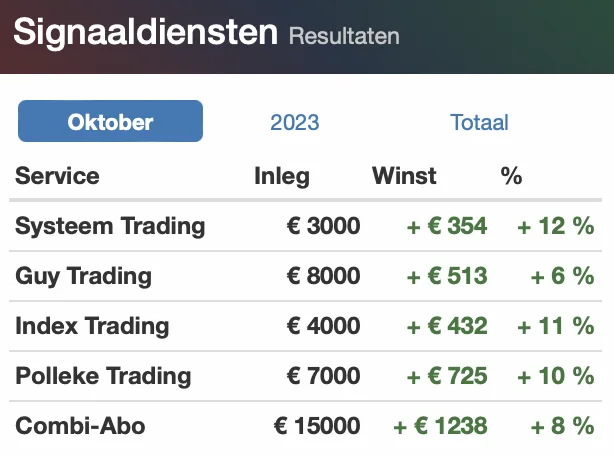Select the Oktober tab
Image resolution: width=614 pixels, height=456 pixels.
110,121
